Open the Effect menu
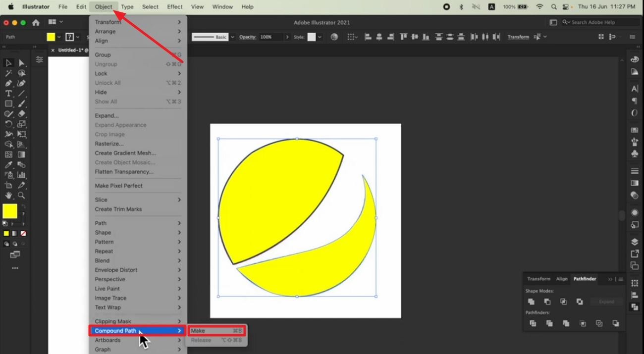 [x=174, y=7]
